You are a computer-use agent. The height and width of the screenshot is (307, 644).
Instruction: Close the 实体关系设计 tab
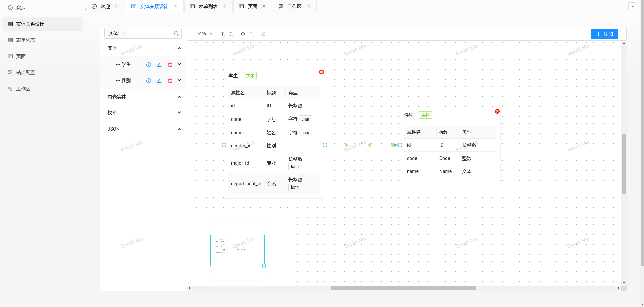pos(175,6)
